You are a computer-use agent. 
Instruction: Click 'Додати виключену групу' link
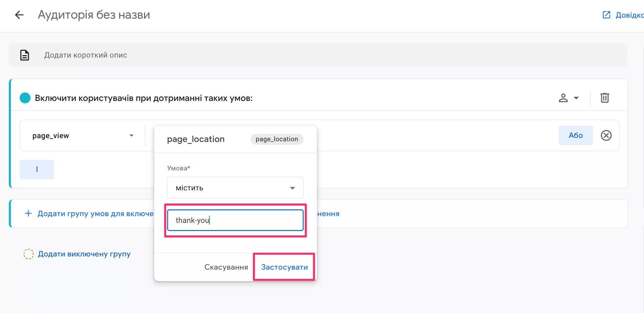coord(84,254)
